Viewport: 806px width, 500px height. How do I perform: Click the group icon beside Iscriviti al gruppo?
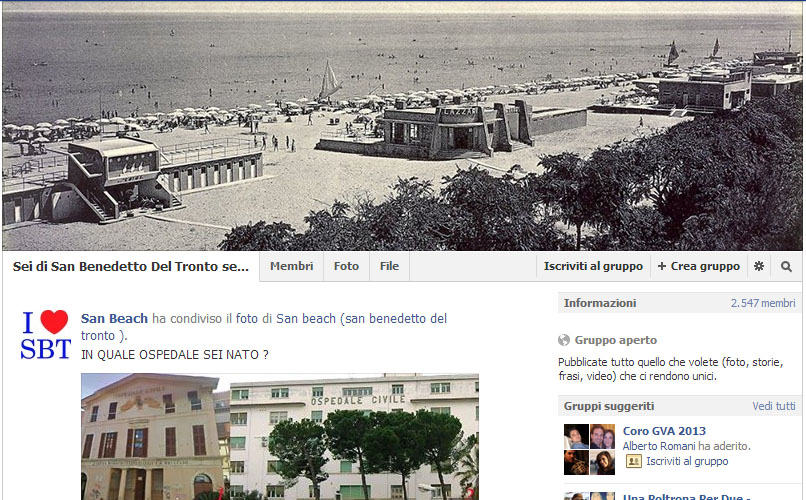coord(633,461)
